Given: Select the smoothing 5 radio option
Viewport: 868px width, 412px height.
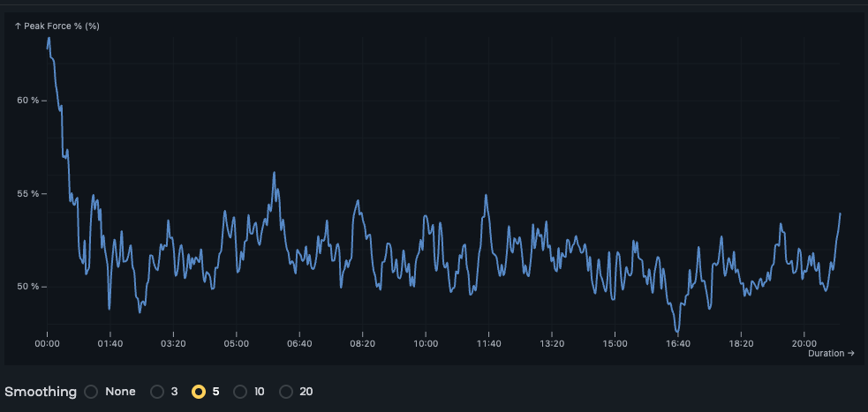Looking at the screenshot, I should tap(199, 392).
